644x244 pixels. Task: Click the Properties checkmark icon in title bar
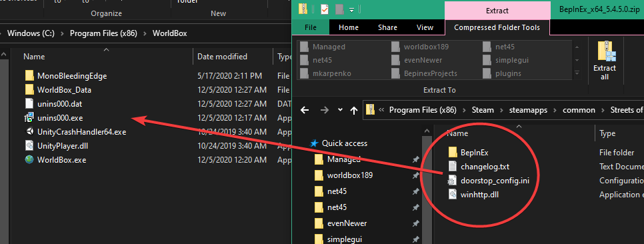click(325, 9)
